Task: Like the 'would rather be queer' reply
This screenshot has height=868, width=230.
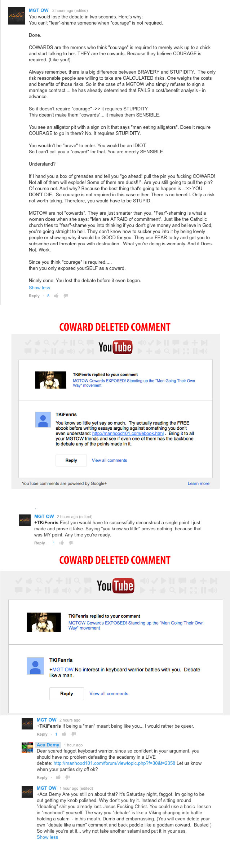Action: pyautogui.click(x=64, y=734)
